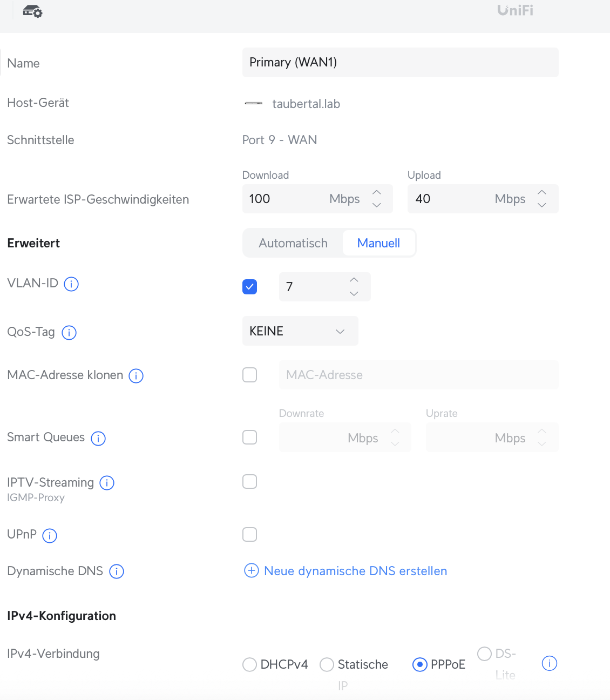Screen dimensions: 610x700
Task: Switch to the Automatisch tab
Action: (x=293, y=243)
